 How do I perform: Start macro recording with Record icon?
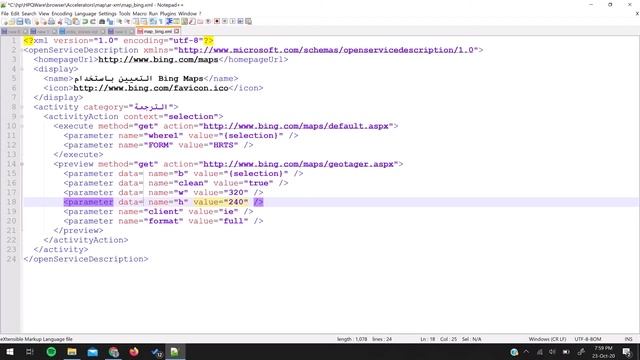[x=217, y=21]
